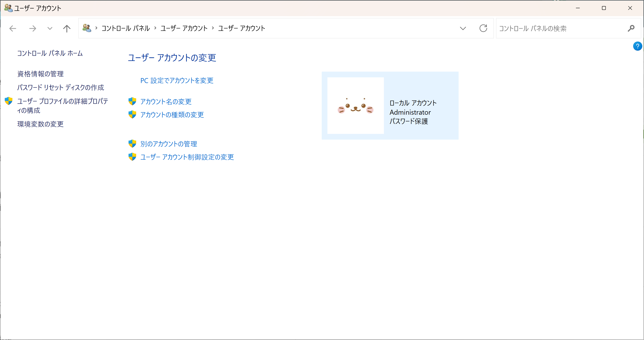Open 資格情報の管理 in the sidebar
Image resolution: width=644 pixels, height=340 pixels.
pyautogui.click(x=40, y=74)
